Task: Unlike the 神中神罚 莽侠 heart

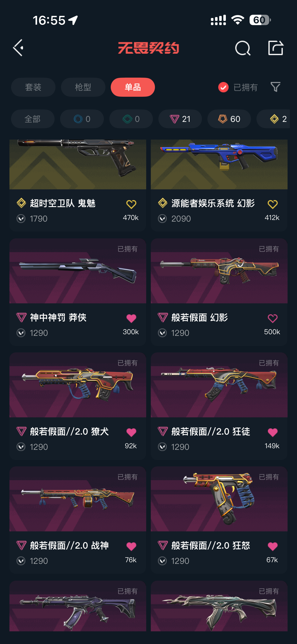Action: pyautogui.click(x=131, y=319)
